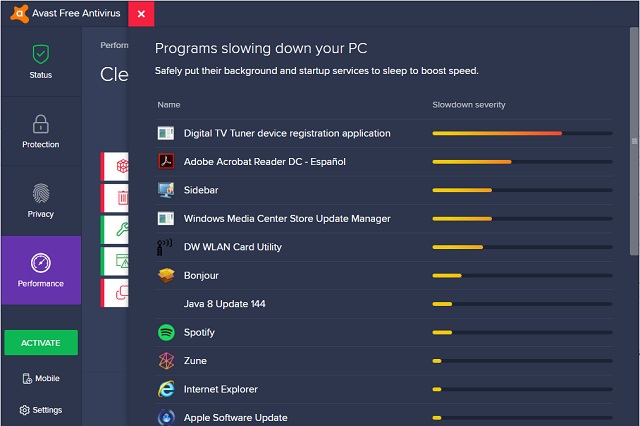Select the Apple Software Update name
Viewport: 640px width, 426px height.
pos(236,418)
